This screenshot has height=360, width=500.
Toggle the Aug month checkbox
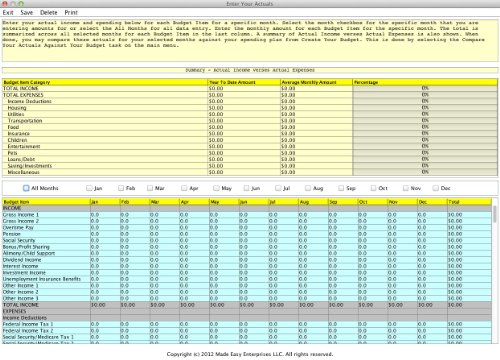pyautogui.click(x=308, y=188)
